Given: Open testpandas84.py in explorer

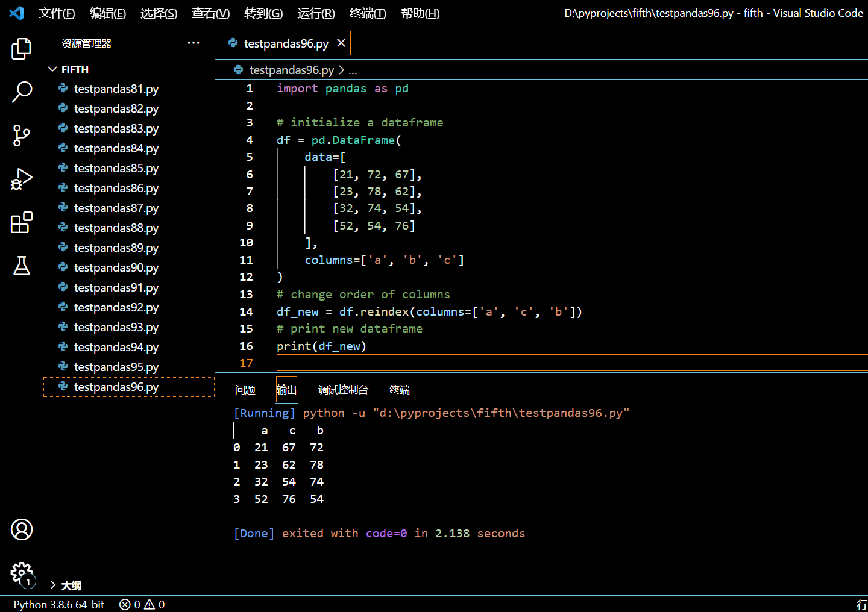Looking at the screenshot, I should (129, 148).
